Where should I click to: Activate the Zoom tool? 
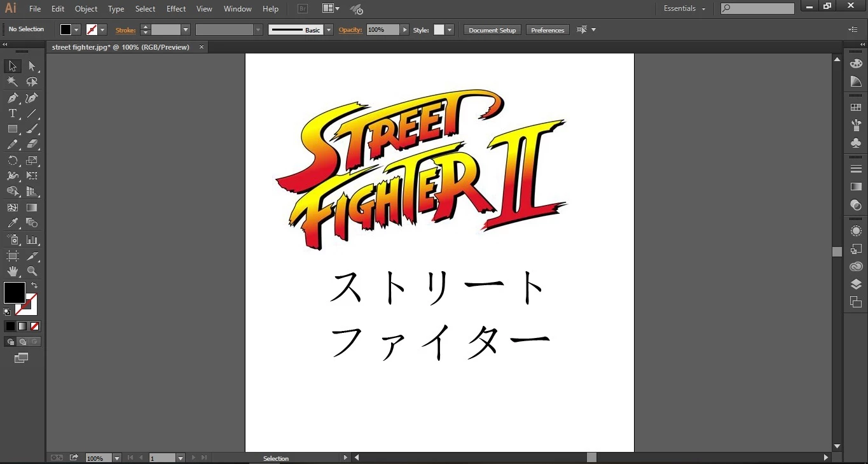[32, 271]
